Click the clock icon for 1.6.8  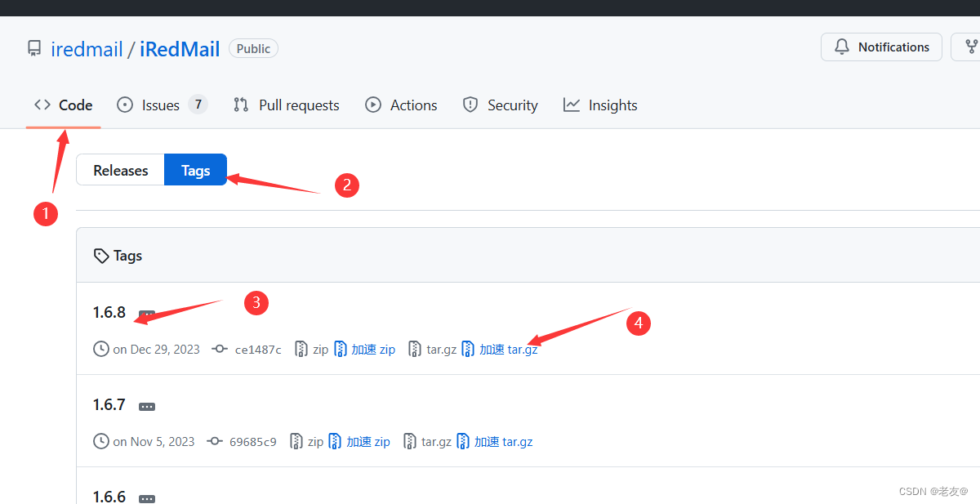tap(101, 349)
